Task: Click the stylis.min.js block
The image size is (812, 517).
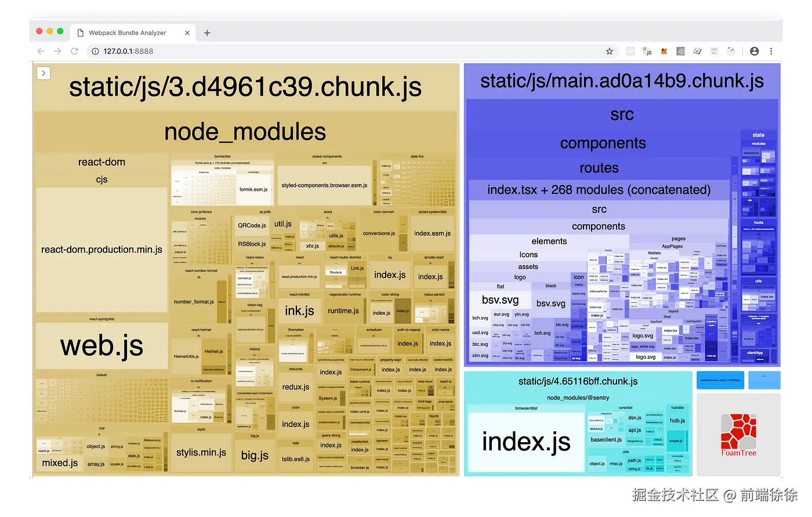Action: 201,453
